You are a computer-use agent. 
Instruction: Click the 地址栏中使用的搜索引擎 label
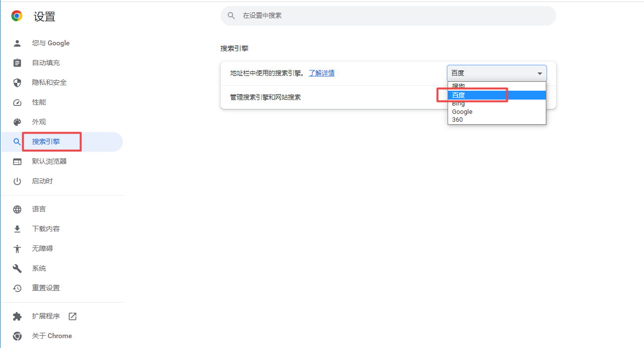tap(267, 73)
